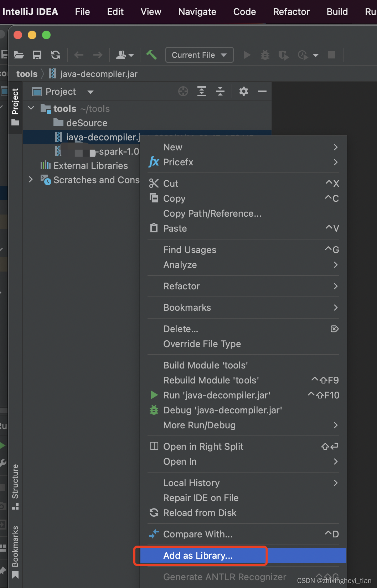Select Rebuild Module 'tools'
This screenshot has height=588, width=377.
(243, 380)
